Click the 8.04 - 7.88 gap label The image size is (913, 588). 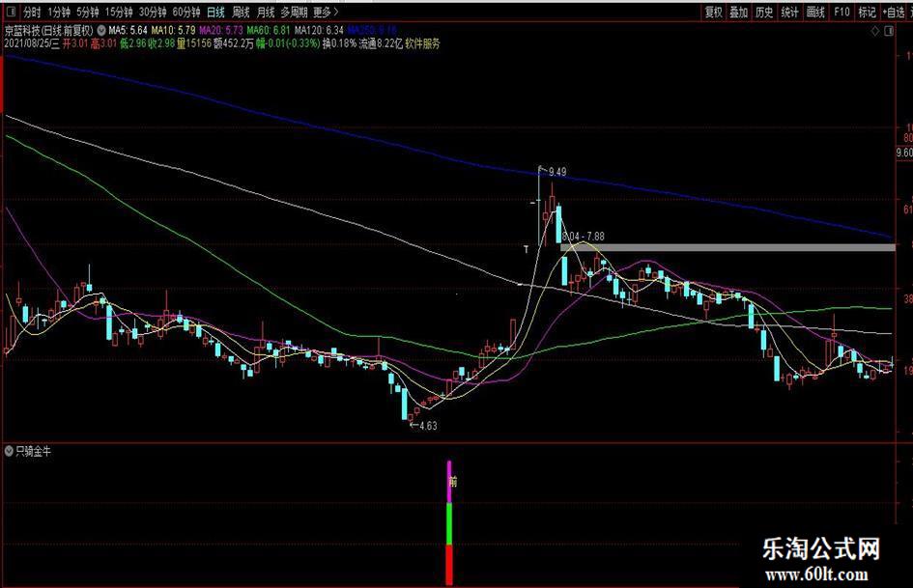584,237
